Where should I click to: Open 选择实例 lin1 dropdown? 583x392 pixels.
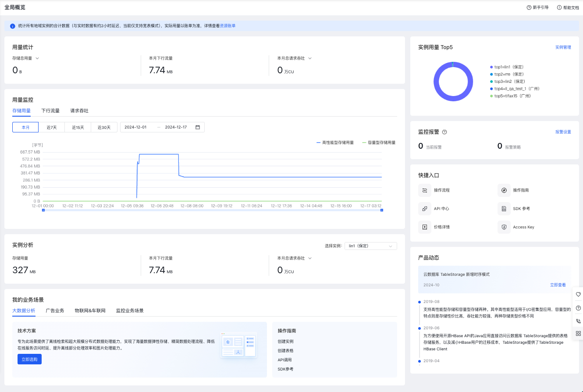click(371, 246)
